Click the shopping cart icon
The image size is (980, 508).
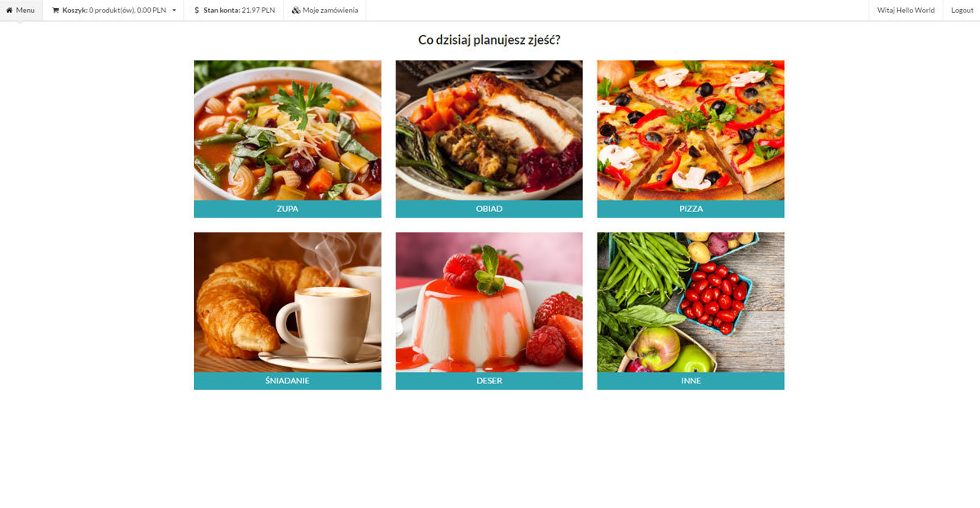55,11
